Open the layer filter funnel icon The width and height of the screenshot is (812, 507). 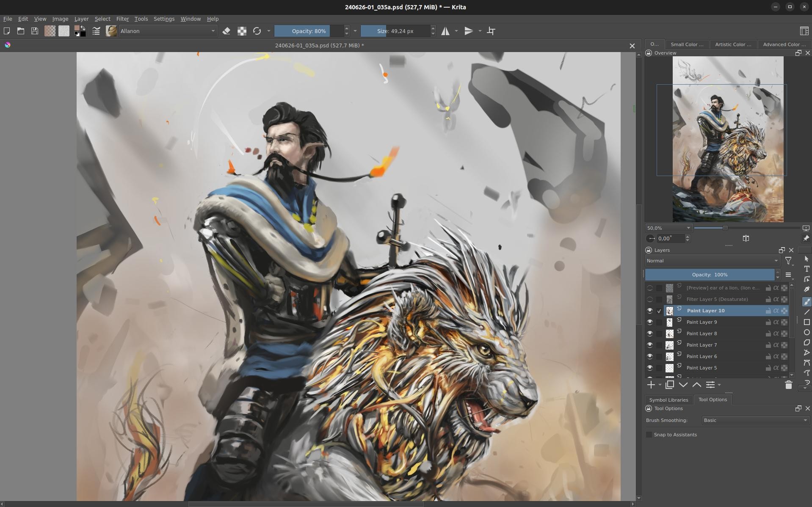coord(788,261)
